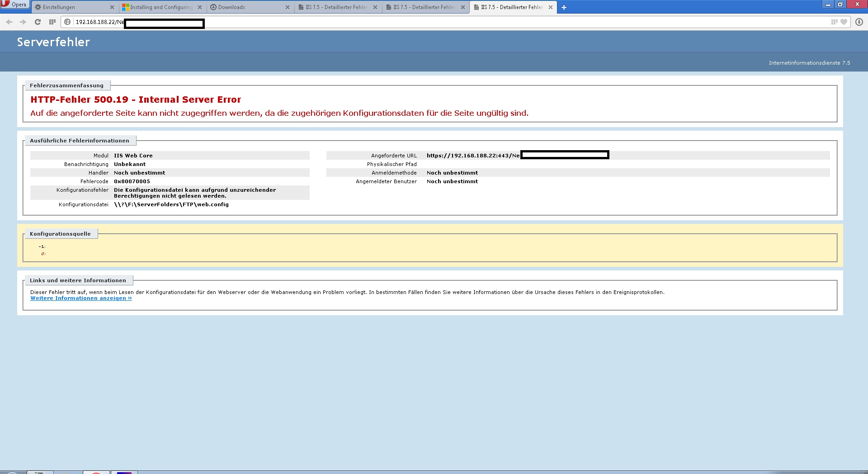Screen dimensions: 868x474
Task: Select the first IIS 7.5 Detaillierter Fehler tab
Action: click(335, 7)
